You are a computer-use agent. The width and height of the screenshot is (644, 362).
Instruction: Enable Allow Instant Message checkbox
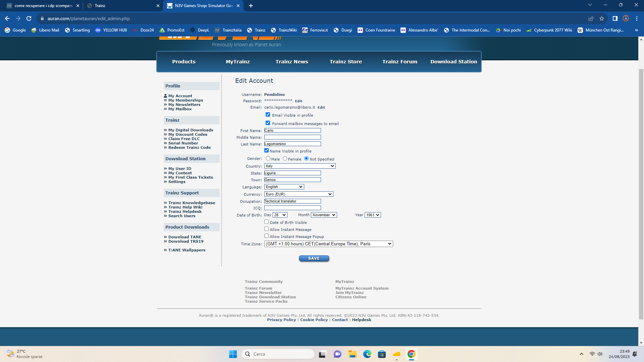coord(266,229)
